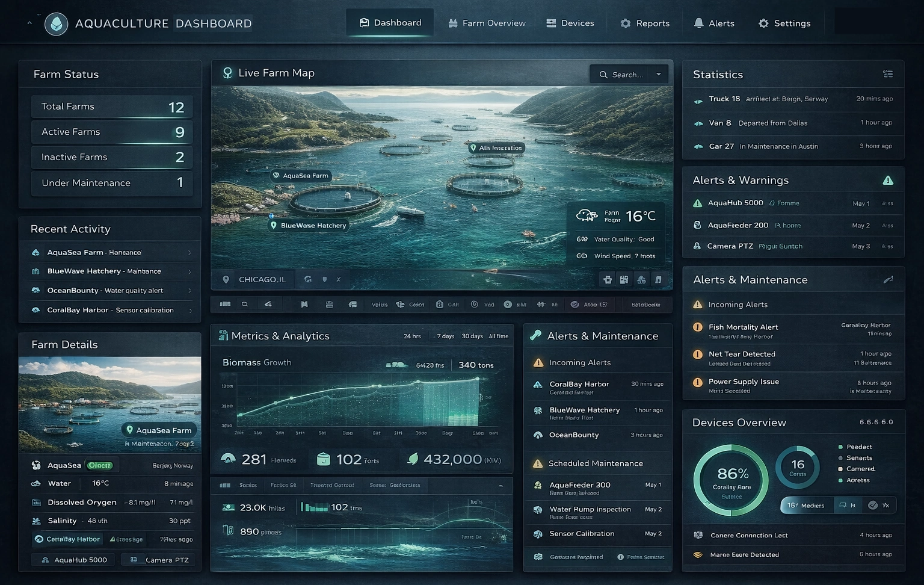Collapse the series bar below the biomass chart

500,485
